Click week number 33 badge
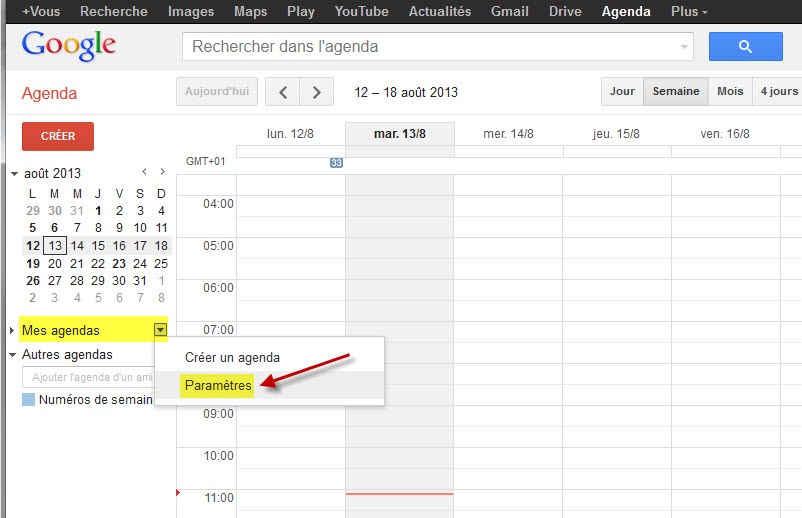Image resolution: width=802 pixels, height=518 pixels. (x=336, y=163)
